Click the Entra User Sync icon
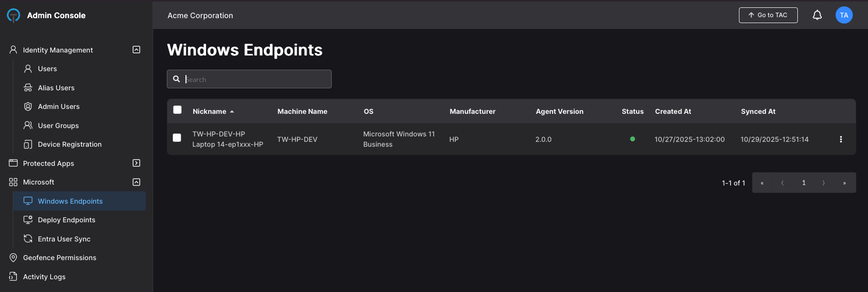The height and width of the screenshot is (292, 868). (x=28, y=239)
